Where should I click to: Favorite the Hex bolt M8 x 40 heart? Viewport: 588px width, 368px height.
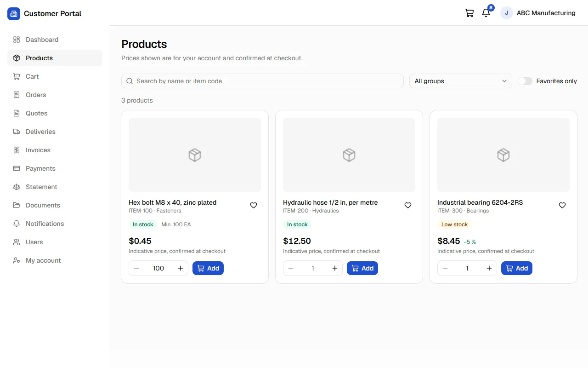[254, 206]
